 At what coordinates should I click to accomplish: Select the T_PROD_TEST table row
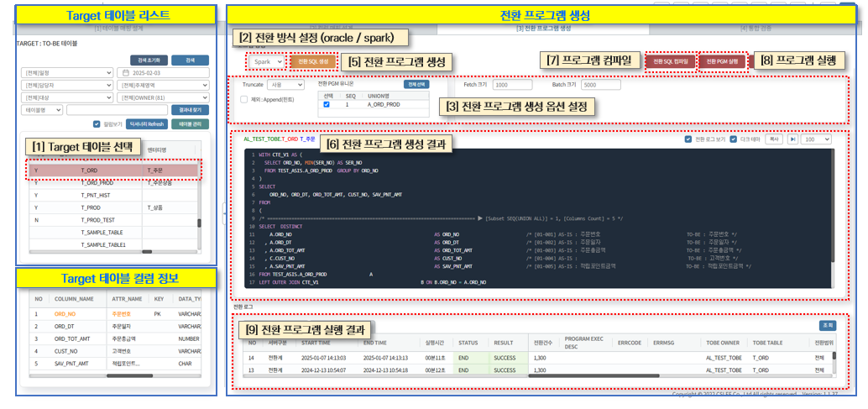pyautogui.click(x=113, y=220)
